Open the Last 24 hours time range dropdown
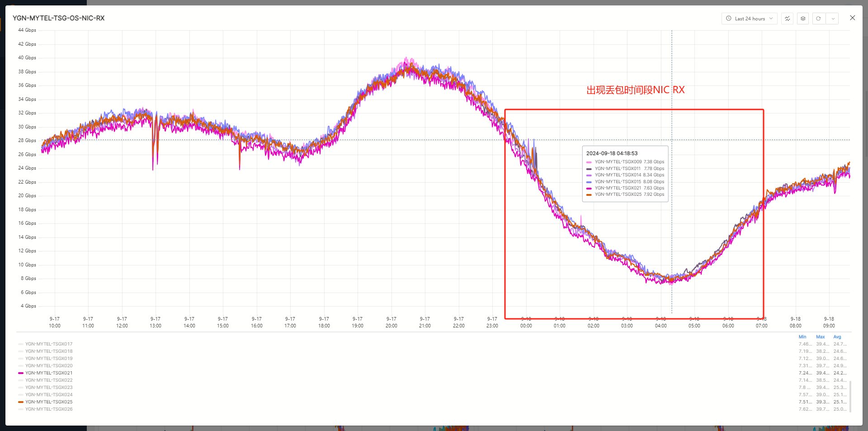 pos(749,19)
